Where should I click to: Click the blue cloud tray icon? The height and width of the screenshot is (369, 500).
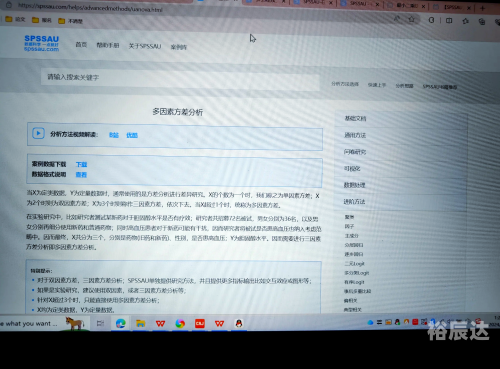[370, 322]
